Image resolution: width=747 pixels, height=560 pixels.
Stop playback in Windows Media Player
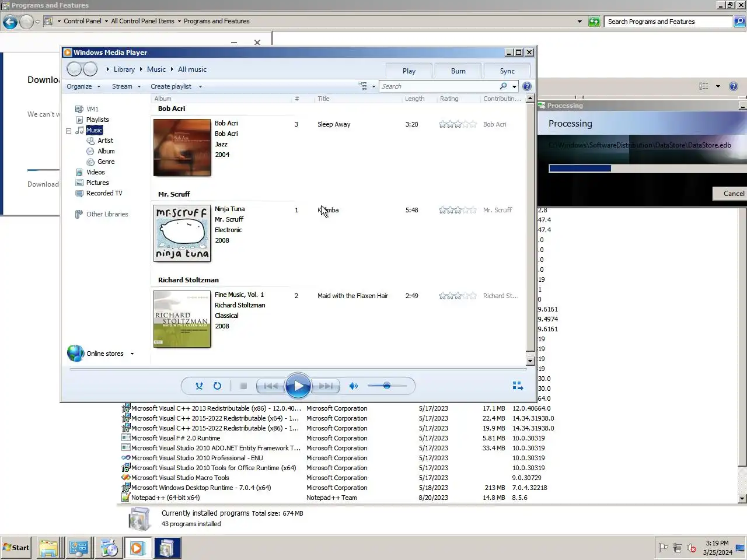pos(243,386)
